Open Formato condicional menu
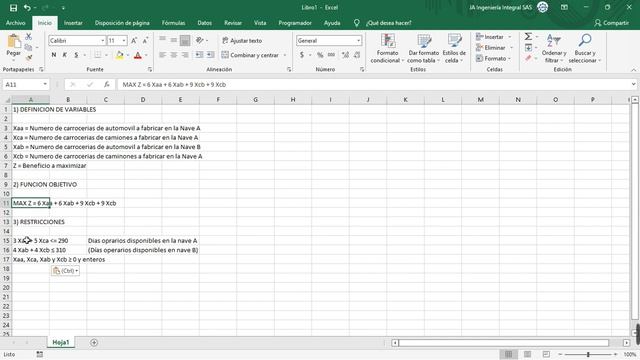This screenshot has height=360, width=640. coord(387,48)
